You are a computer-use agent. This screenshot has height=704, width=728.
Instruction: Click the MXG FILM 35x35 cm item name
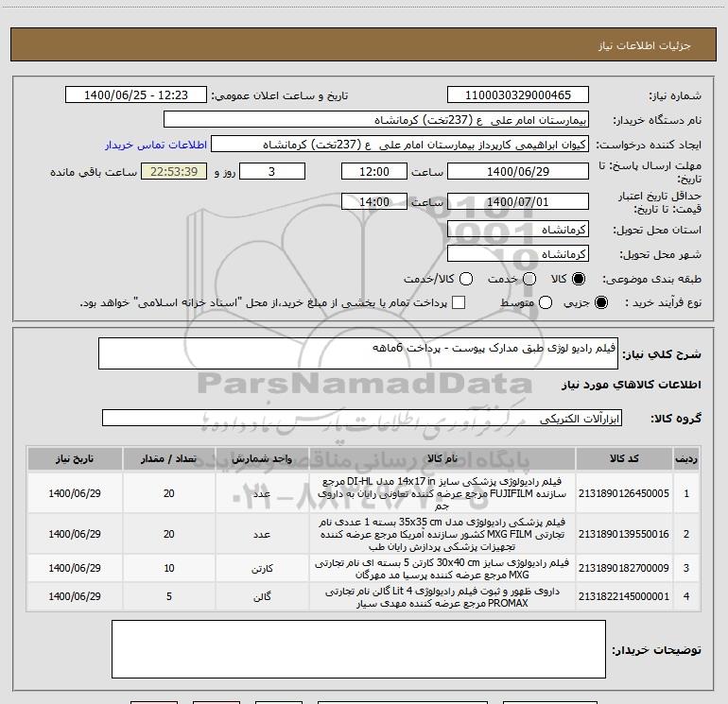point(442,534)
